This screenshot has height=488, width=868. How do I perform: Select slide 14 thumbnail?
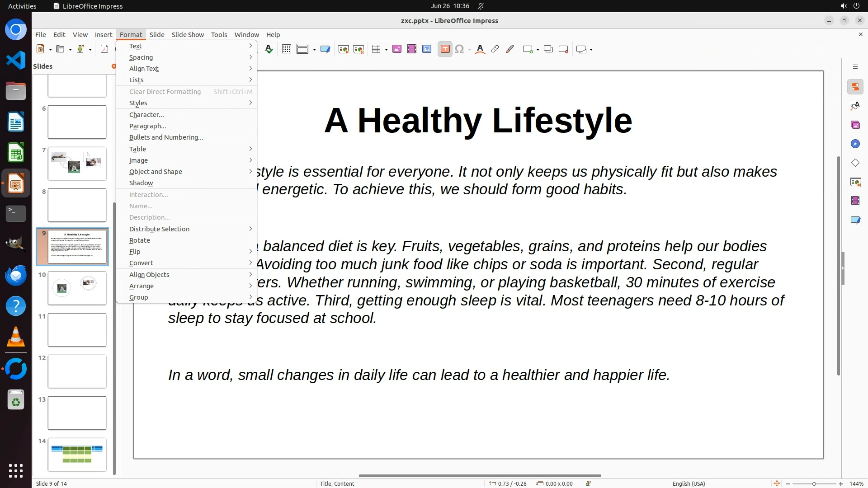coord(77,454)
